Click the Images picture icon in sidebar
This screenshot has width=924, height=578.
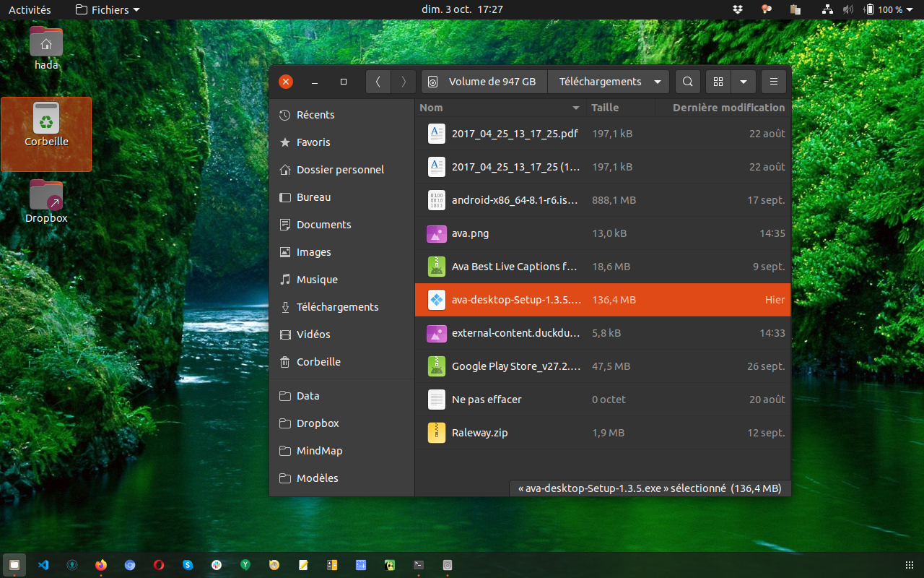tap(284, 252)
